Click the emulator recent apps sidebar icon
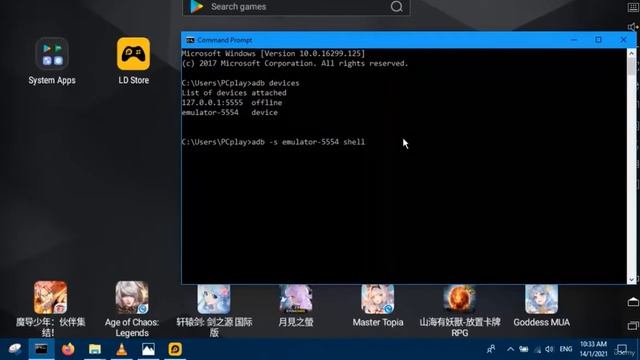Screen dimensions: 640x360 pos(633,326)
